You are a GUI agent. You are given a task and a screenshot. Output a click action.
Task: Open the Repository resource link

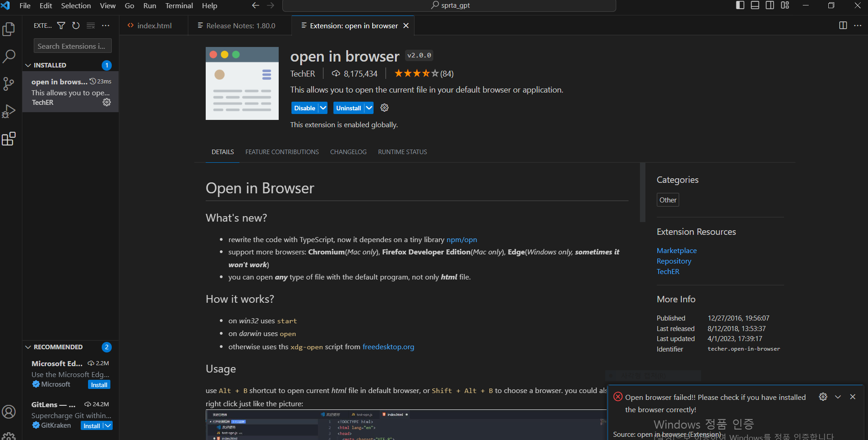[674, 261]
